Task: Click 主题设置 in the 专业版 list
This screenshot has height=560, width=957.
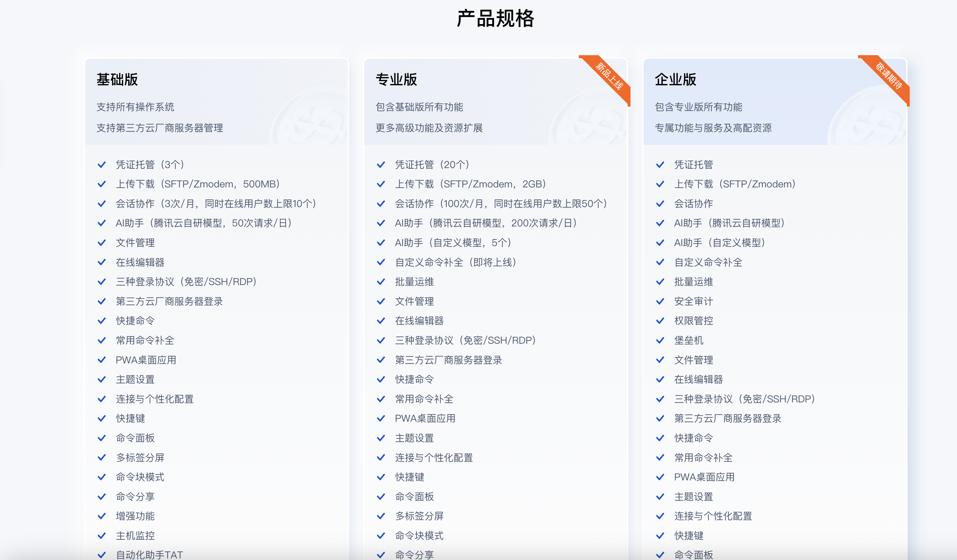Action: coord(414,438)
